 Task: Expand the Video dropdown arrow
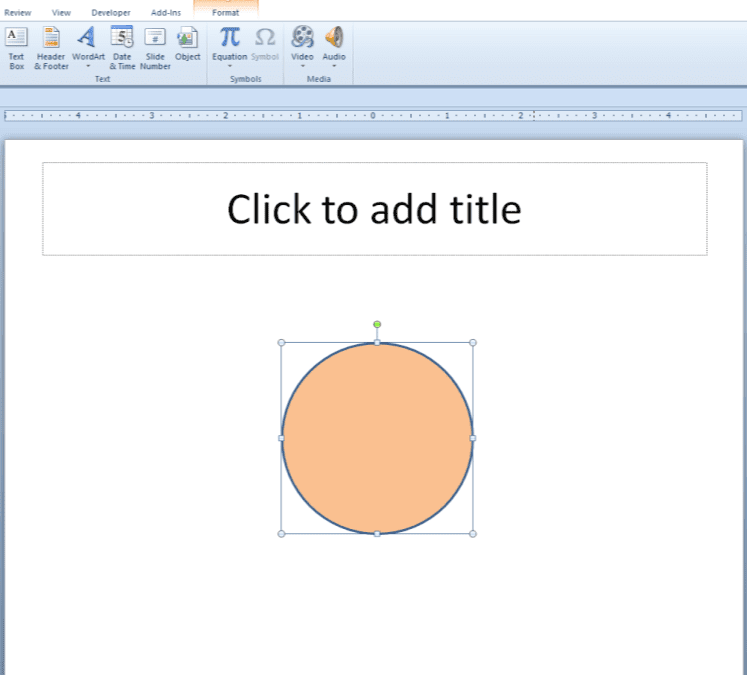click(x=302, y=67)
